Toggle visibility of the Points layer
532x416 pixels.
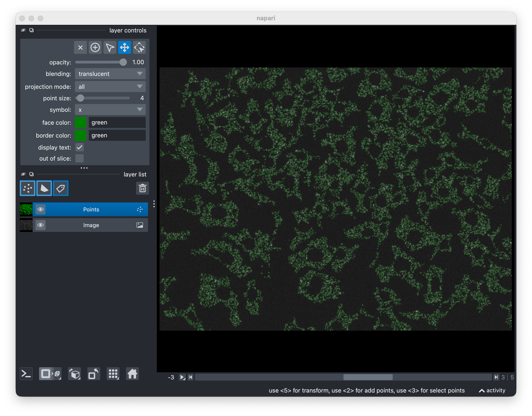pyautogui.click(x=40, y=209)
